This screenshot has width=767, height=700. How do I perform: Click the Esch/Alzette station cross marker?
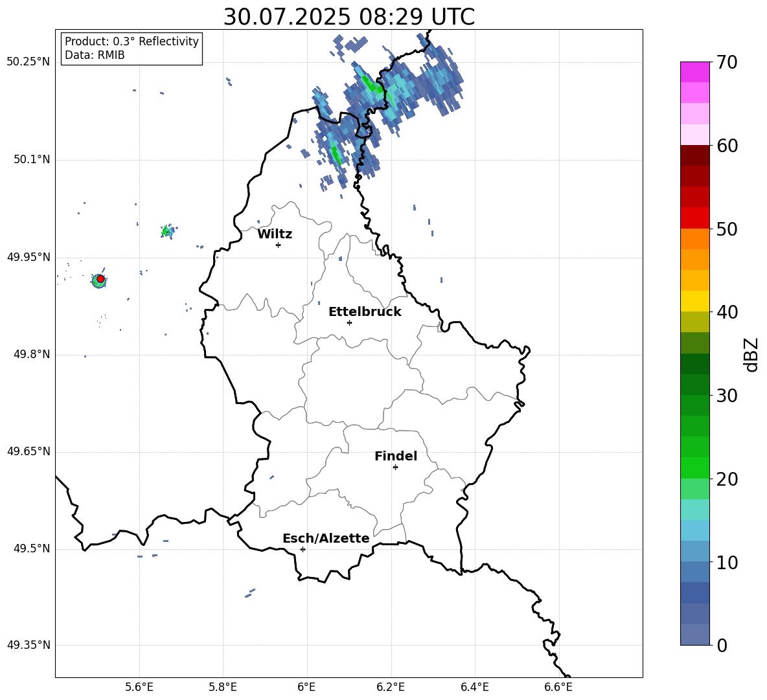pos(303,549)
